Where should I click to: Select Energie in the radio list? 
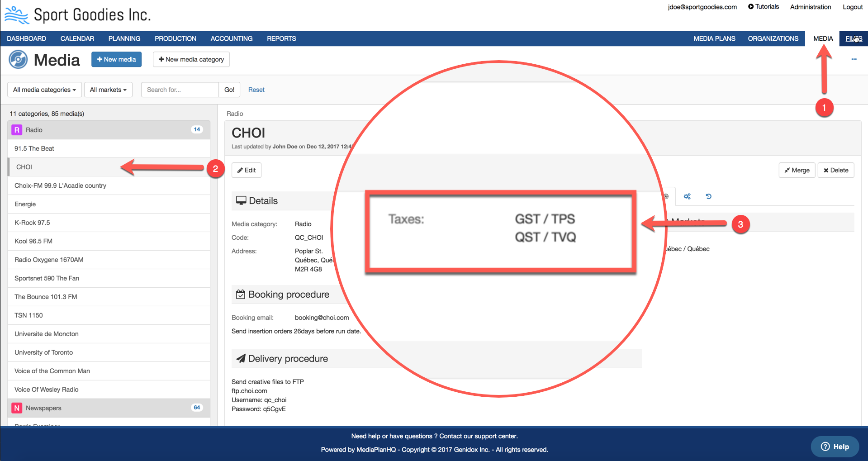click(x=25, y=204)
